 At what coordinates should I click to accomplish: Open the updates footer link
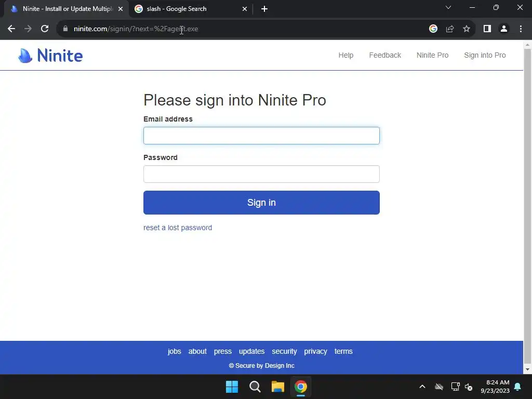(x=252, y=352)
